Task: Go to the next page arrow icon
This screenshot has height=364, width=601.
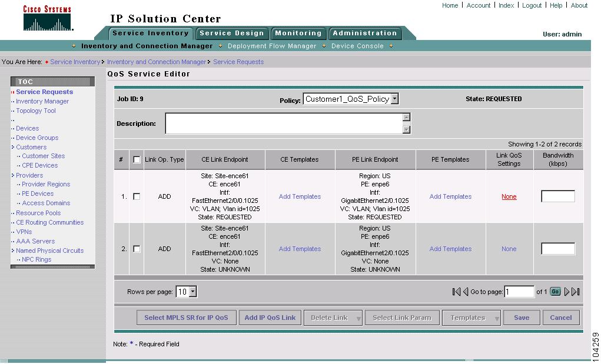Action: click(566, 292)
